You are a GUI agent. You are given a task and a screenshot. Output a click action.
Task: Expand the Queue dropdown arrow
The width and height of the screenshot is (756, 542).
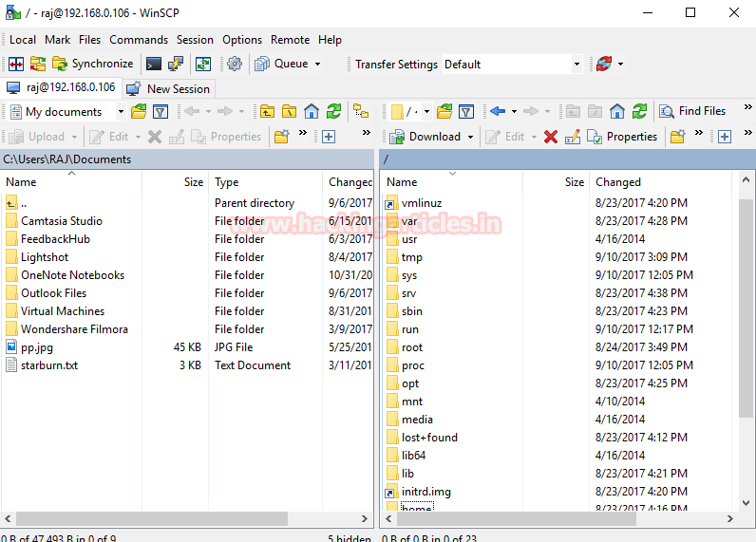pos(318,64)
